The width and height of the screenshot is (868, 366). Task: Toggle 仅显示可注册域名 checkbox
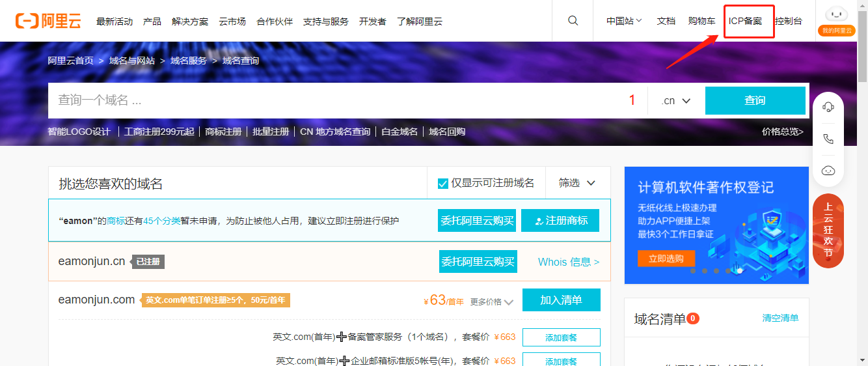(x=443, y=183)
